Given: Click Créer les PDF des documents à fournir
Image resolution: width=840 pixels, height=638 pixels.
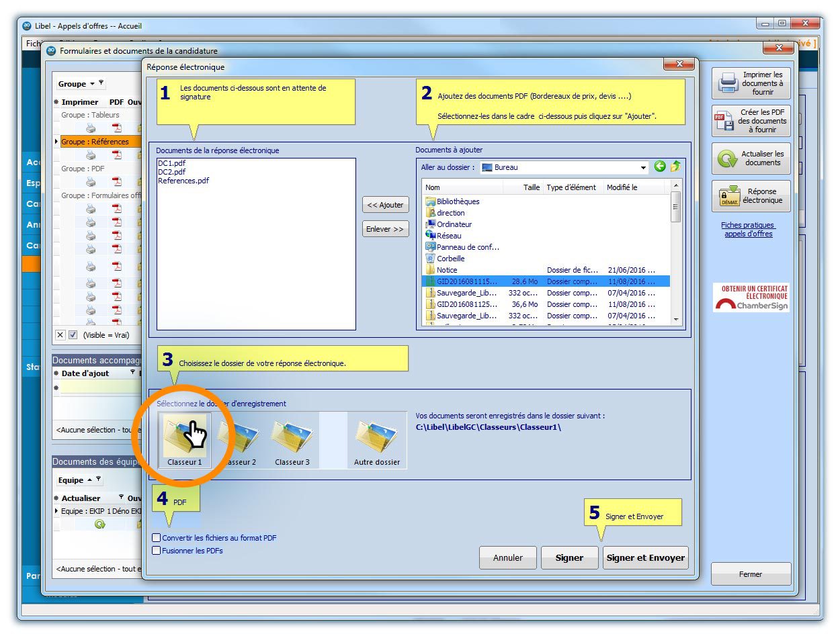Looking at the screenshot, I should (751, 121).
